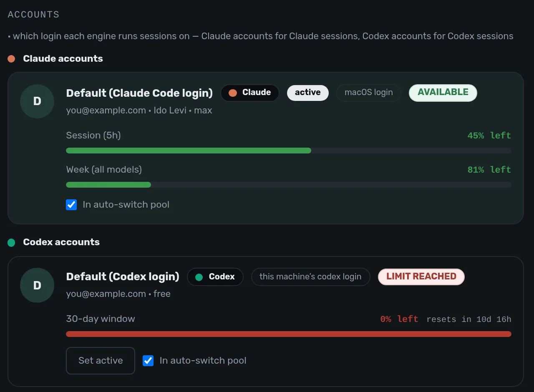Click the AVAILABLE status badge
This screenshot has width=534, height=392.
tap(443, 93)
